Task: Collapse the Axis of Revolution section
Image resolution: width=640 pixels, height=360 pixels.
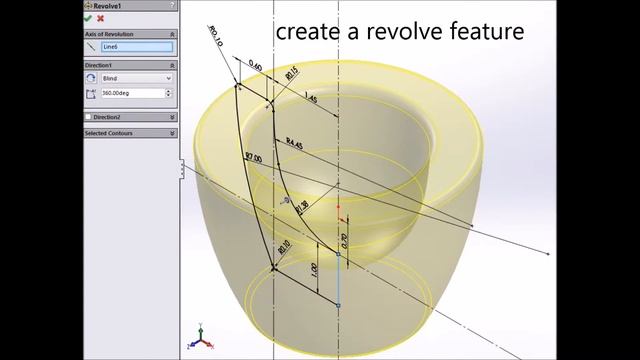Action: pos(172,35)
